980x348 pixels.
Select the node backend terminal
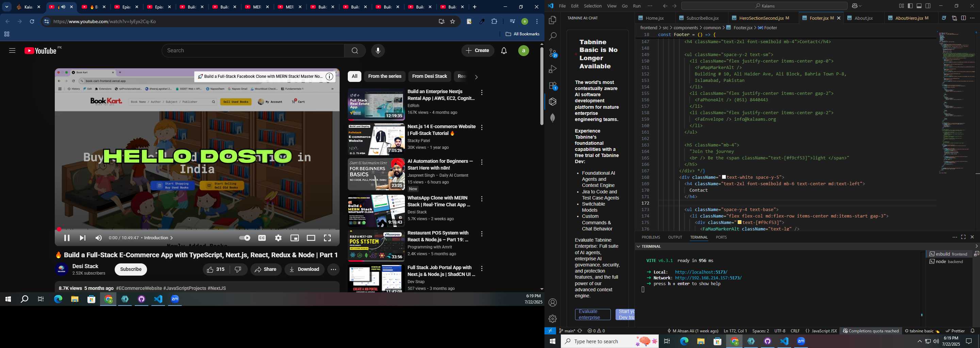(949, 262)
